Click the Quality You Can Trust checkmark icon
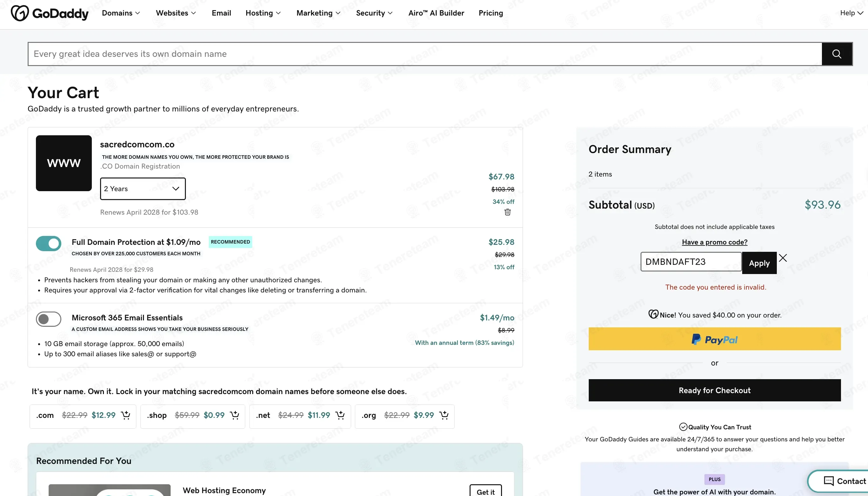This screenshot has width=868, height=496. [683, 427]
